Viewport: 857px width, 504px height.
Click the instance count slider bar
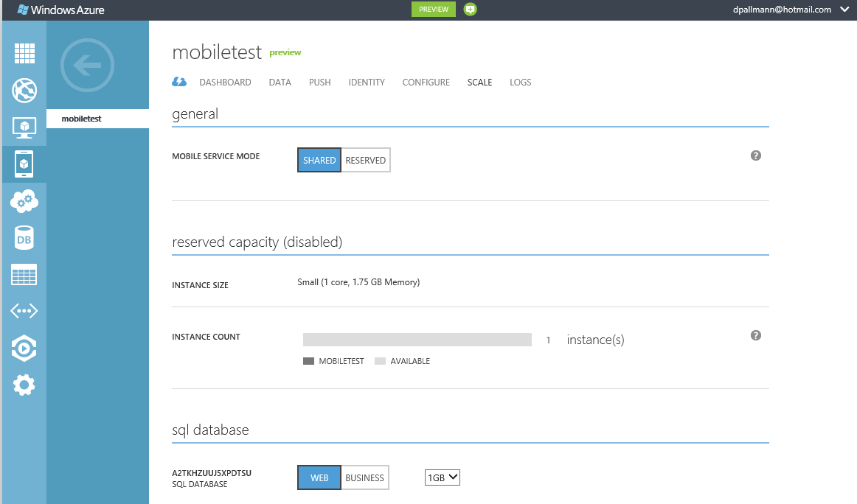417,340
